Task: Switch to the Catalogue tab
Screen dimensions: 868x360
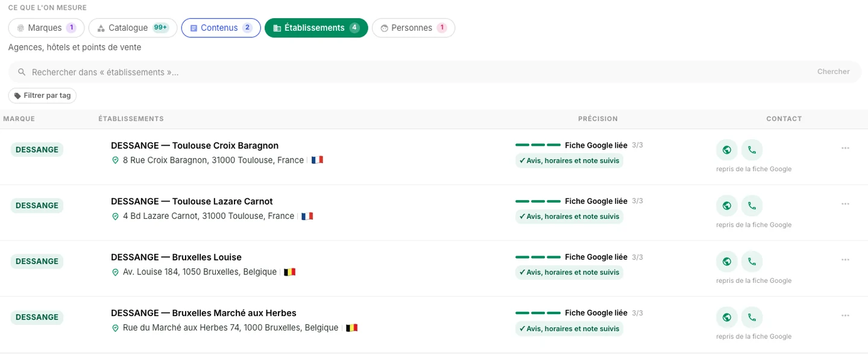Action: click(133, 28)
